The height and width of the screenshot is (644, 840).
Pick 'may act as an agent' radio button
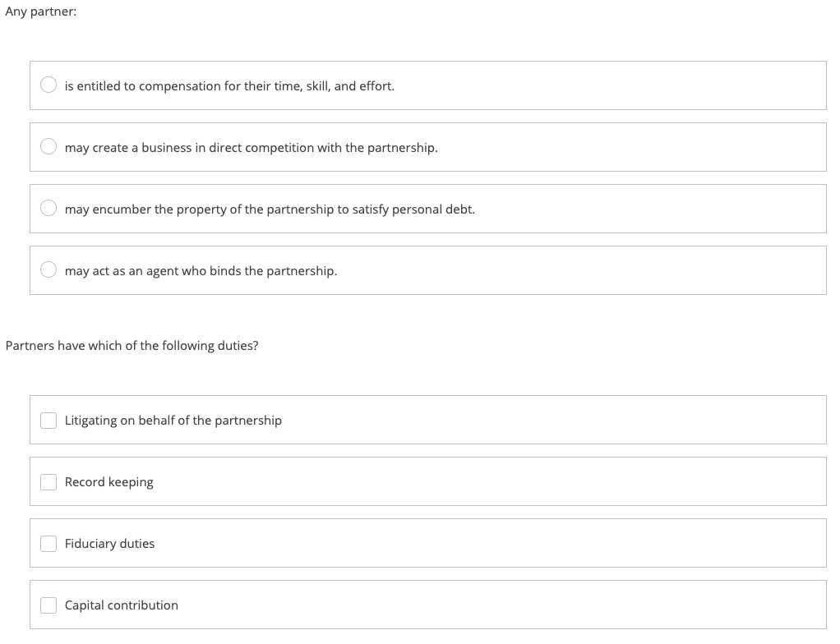(x=49, y=270)
